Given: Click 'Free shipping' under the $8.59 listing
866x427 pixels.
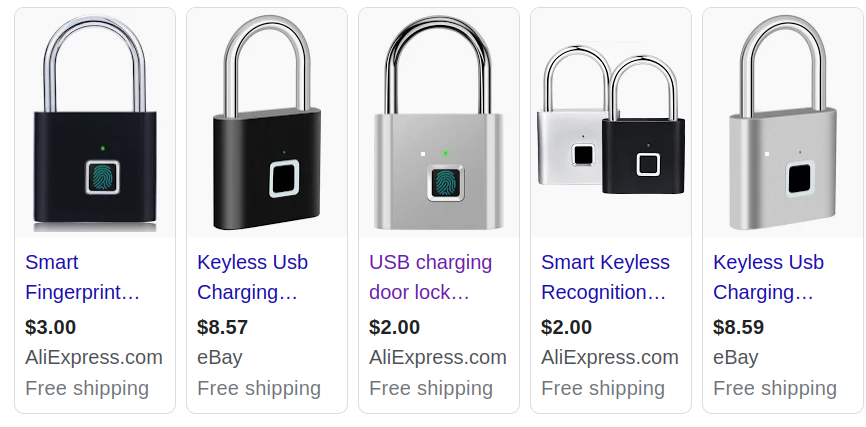Looking at the screenshot, I should [775, 388].
